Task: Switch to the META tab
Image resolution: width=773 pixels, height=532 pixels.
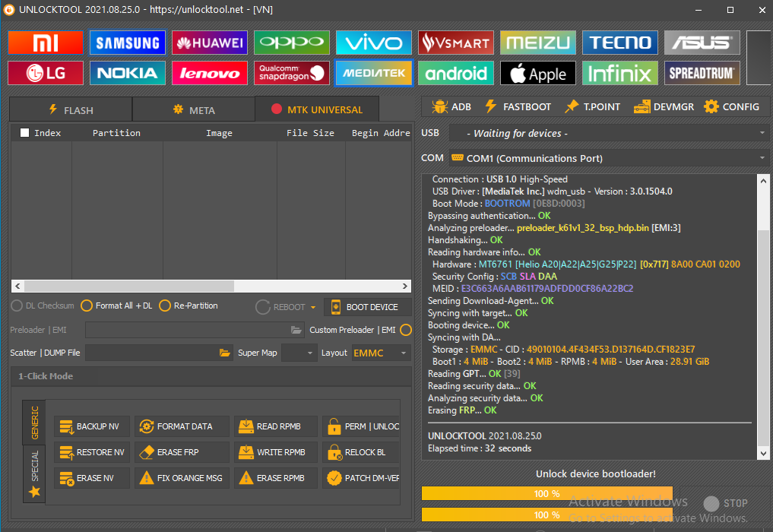Action: pos(194,109)
